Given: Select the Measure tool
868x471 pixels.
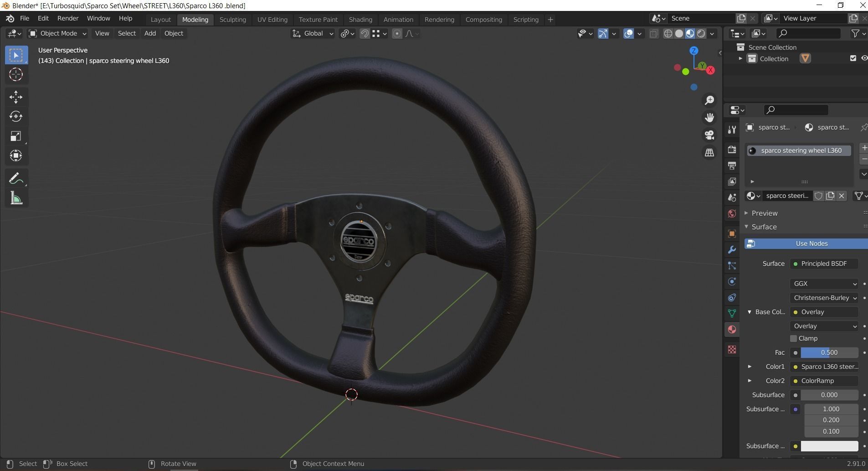Looking at the screenshot, I should pos(16,198).
